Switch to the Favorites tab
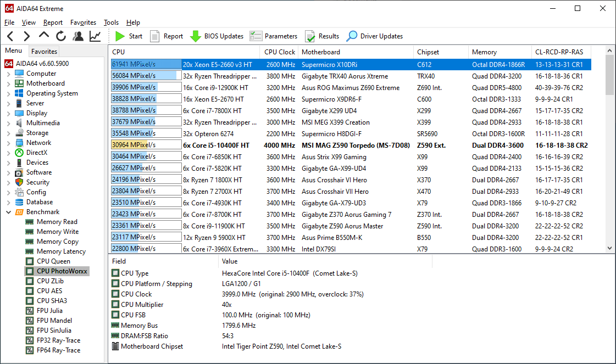This screenshot has width=616, height=364. [44, 52]
